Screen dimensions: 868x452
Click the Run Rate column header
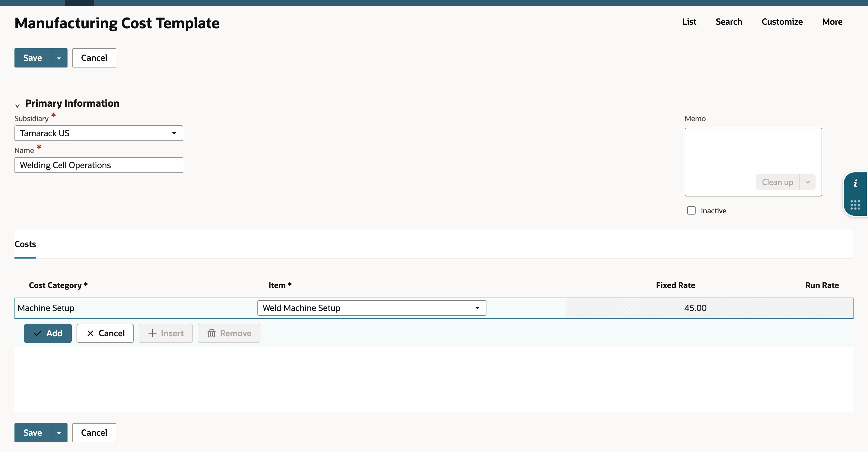tap(822, 286)
